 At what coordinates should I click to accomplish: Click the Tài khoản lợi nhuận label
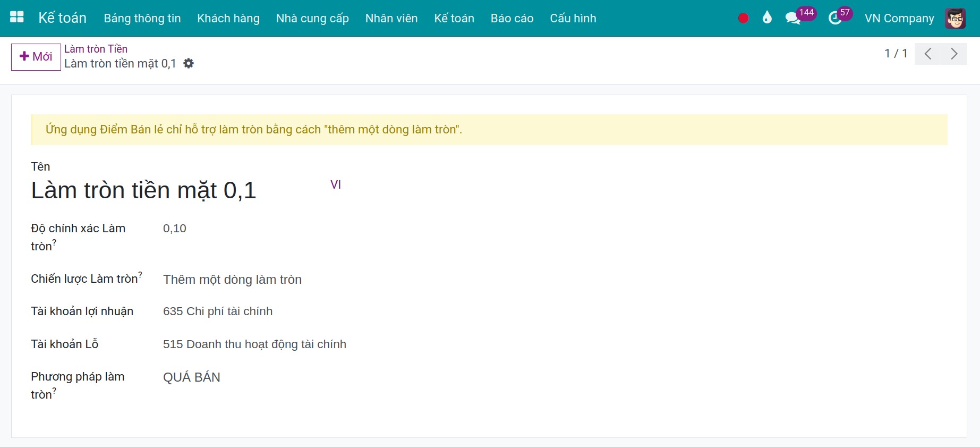point(82,311)
